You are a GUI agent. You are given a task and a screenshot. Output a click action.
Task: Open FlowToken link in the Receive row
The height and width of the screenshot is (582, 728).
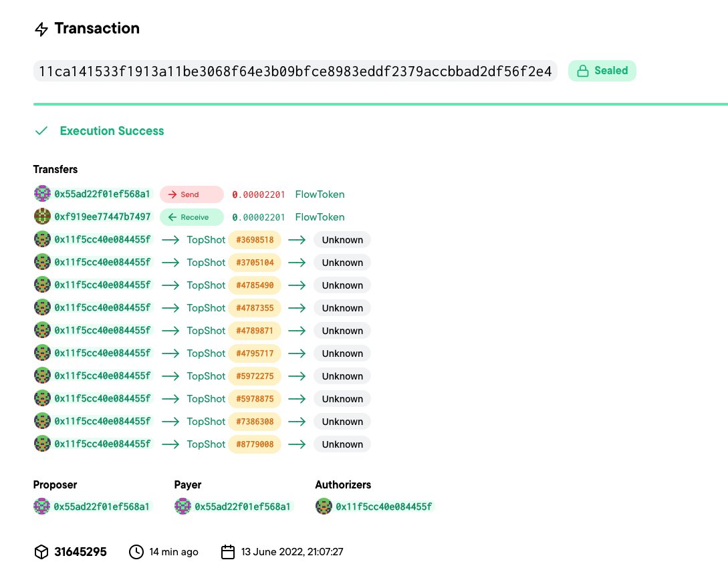[320, 217]
